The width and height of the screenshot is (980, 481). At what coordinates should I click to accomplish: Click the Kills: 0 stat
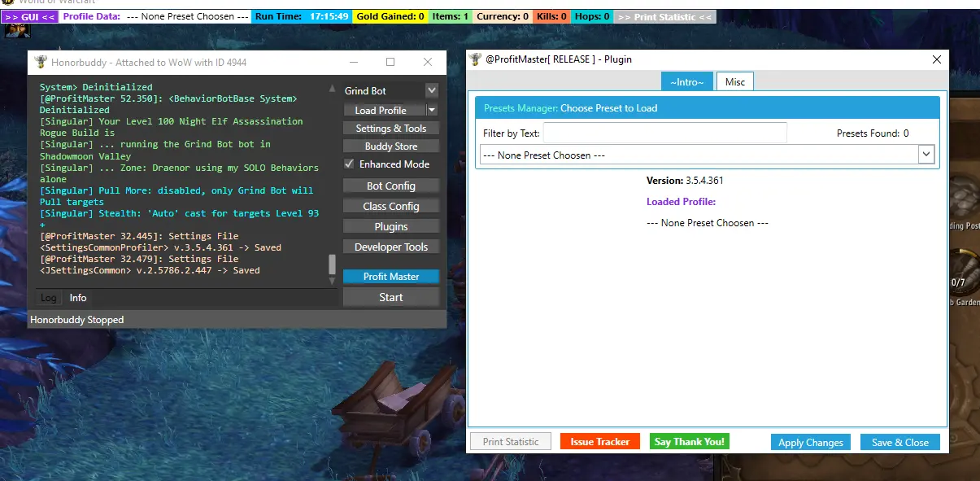click(x=551, y=16)
